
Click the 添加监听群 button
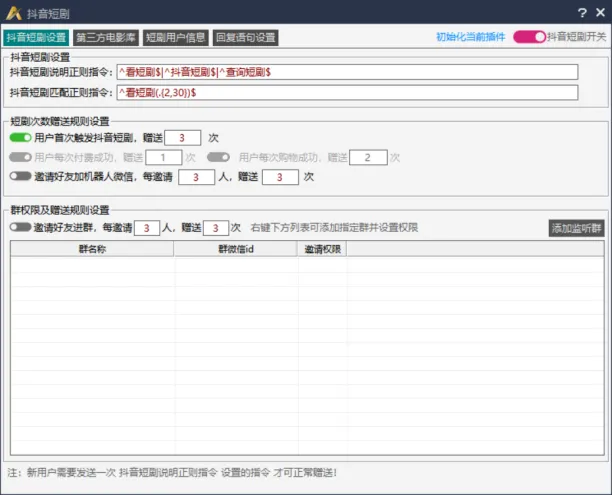(x=576, y=228)
